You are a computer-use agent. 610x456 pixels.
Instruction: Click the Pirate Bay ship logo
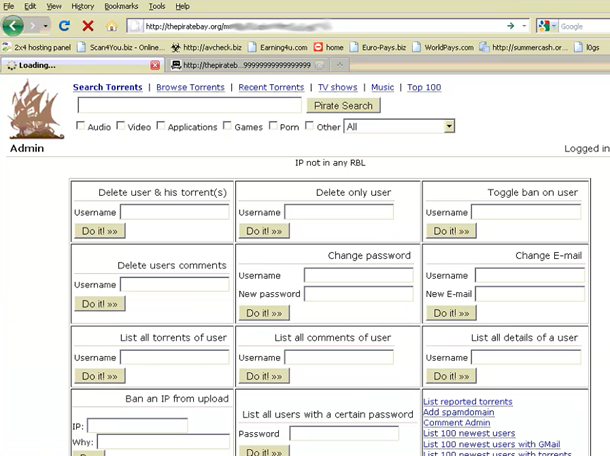coord(36,110)
